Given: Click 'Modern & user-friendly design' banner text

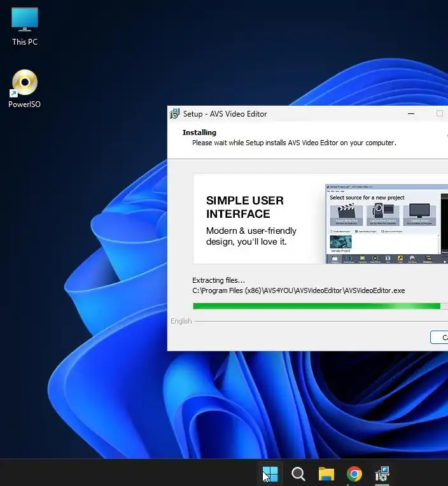Looking at the screenshot, I should [x=251, y=236].
